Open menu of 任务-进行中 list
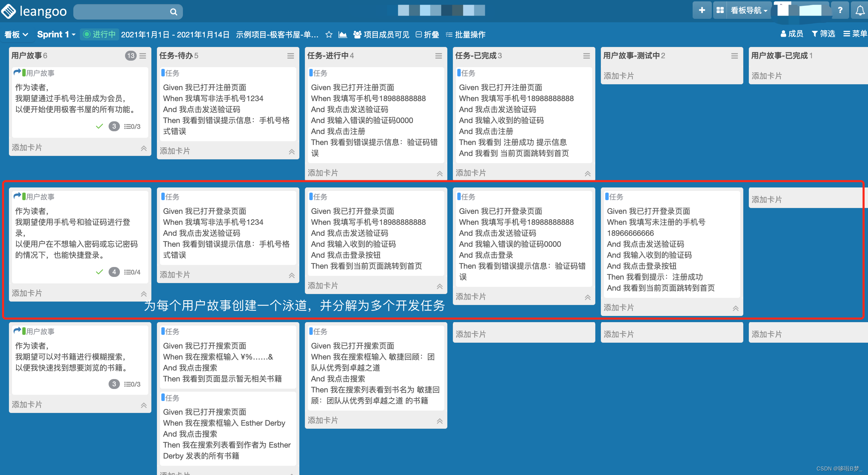Viewport: 868px width, 475px height. coord(439,56)
